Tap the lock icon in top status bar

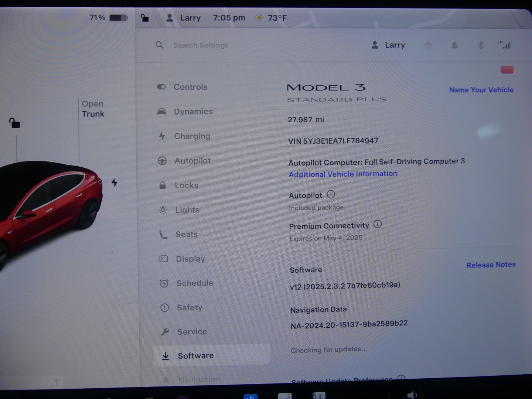[x=144, y=18]
